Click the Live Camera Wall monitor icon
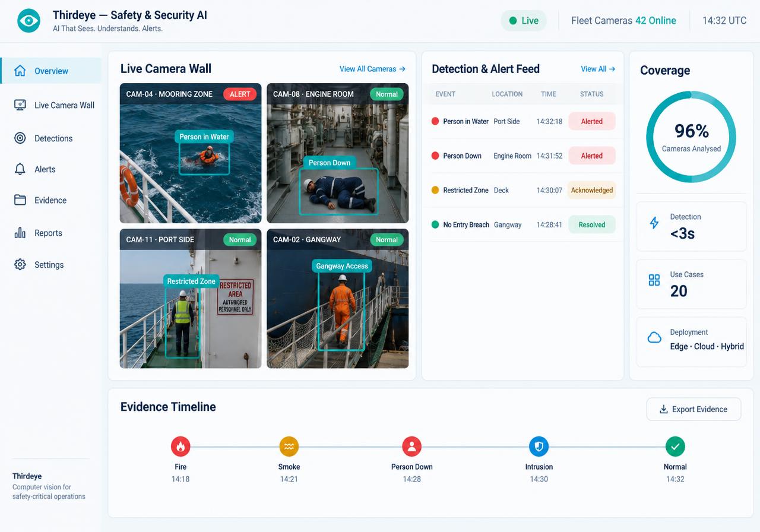 pos(20,105)
